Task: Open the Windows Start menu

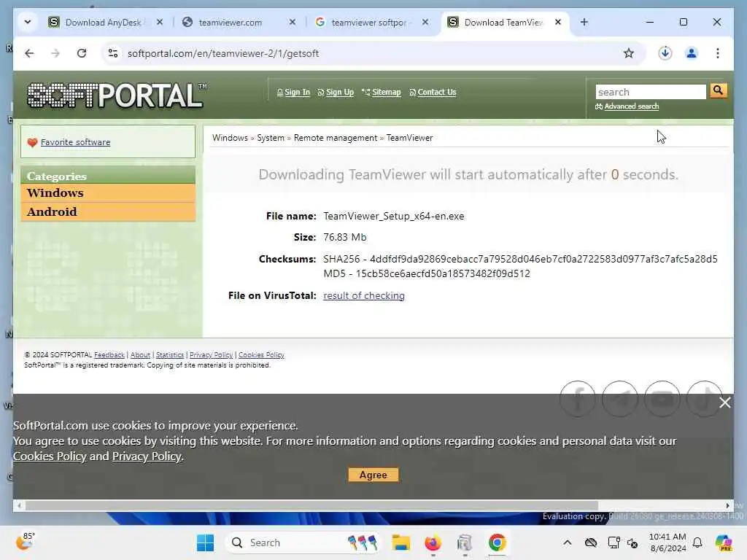Action: (x=205, y=542)
